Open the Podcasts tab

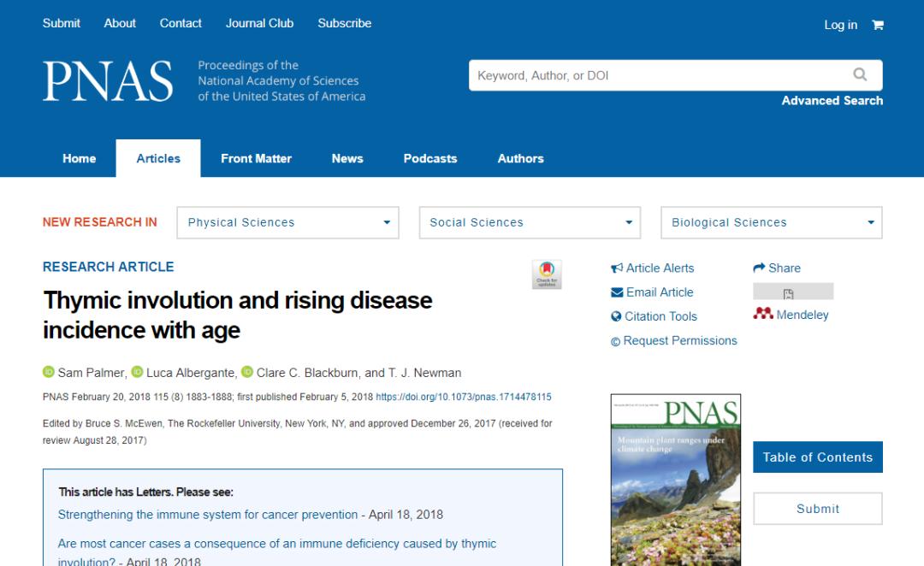click(x=430, y=158)
